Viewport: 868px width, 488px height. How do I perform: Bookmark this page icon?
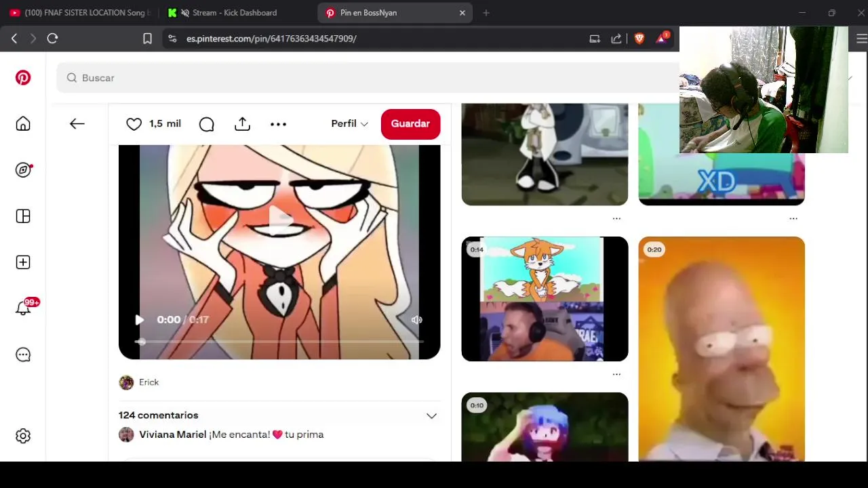pos(147,39)
